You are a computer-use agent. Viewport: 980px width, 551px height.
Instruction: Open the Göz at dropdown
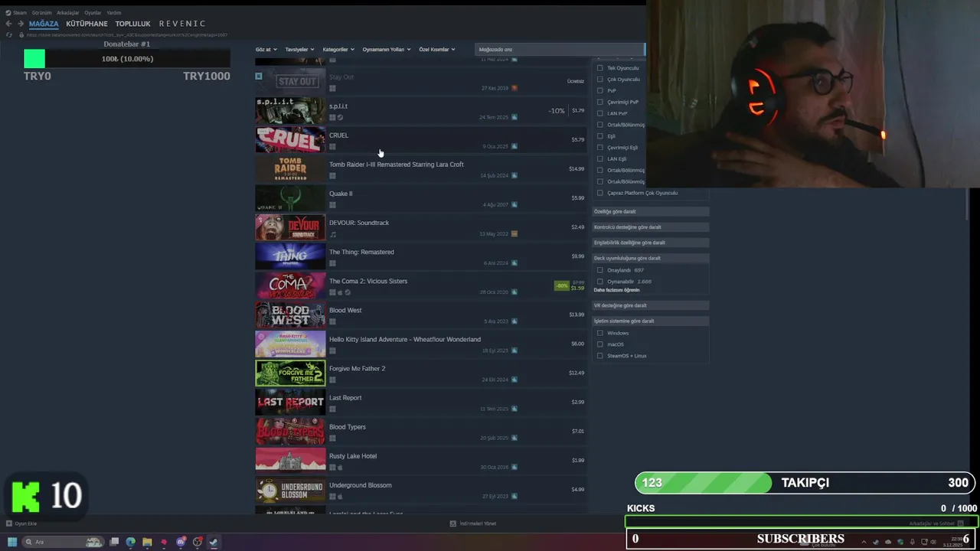(266, 50)
